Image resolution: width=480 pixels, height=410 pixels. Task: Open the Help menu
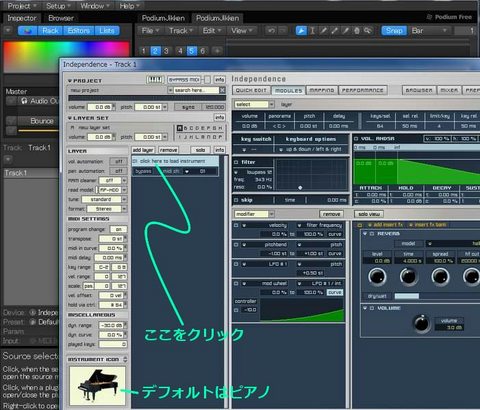click(129, 6)
